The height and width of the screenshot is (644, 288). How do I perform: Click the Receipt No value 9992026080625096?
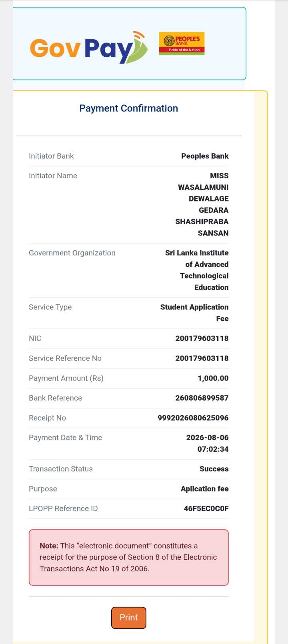193,418
